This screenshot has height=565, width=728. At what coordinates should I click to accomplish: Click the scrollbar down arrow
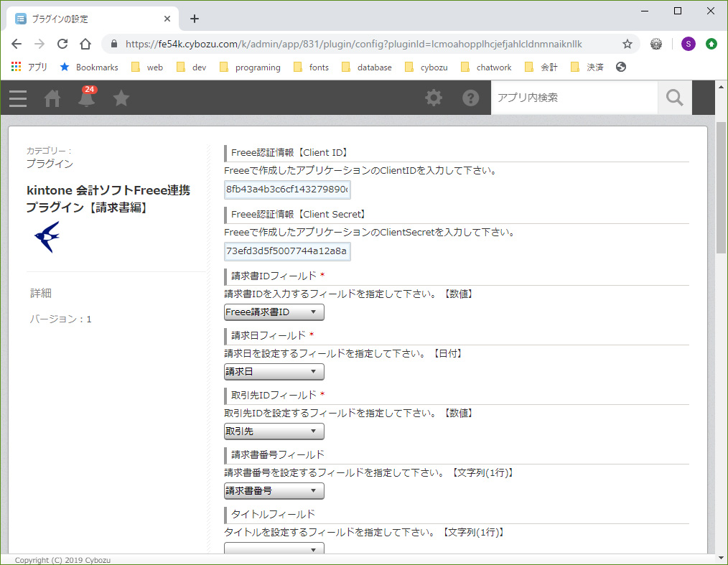721,558
